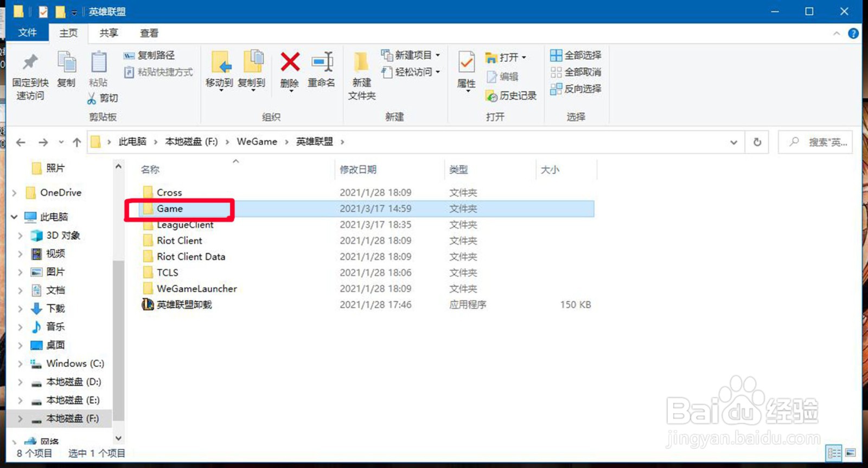Image resolution: width=868 pixels, height=468 pixels.
Task: Click the Cut scissors icon
Action: 92,98
